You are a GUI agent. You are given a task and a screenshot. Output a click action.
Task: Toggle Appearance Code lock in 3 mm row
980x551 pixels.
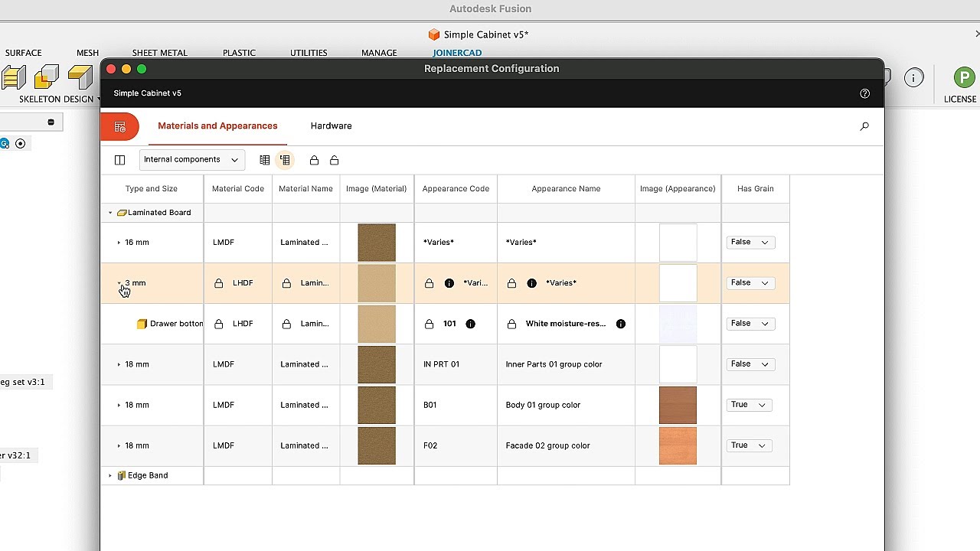(429, 283)
